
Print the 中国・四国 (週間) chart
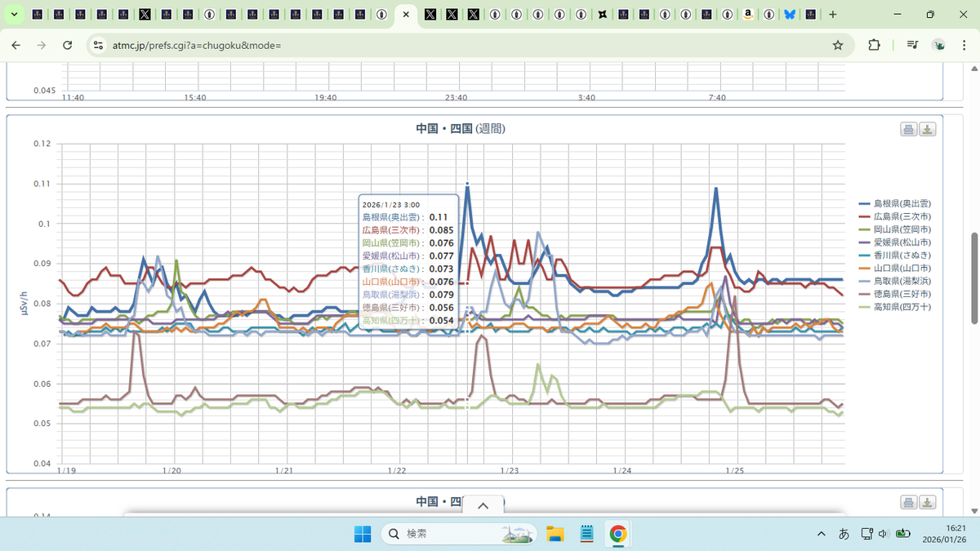[x=908, y=130]
